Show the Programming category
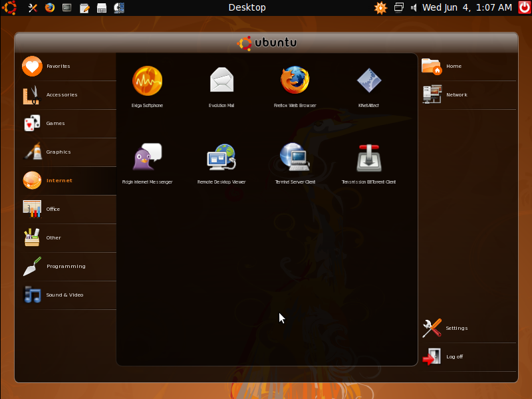The height and width of the screenshot is (399, 532). (69, 267)
